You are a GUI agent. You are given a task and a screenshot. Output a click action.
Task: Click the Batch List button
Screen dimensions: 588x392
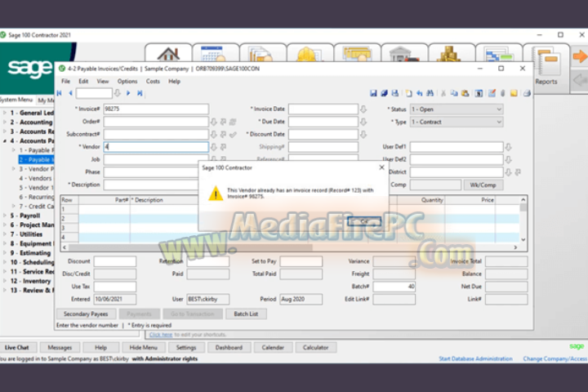246,314
